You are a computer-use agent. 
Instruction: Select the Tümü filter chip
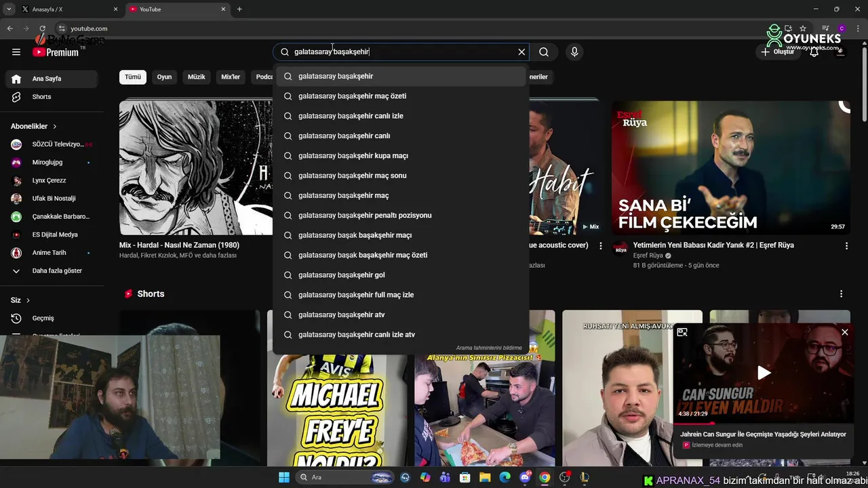133,77
